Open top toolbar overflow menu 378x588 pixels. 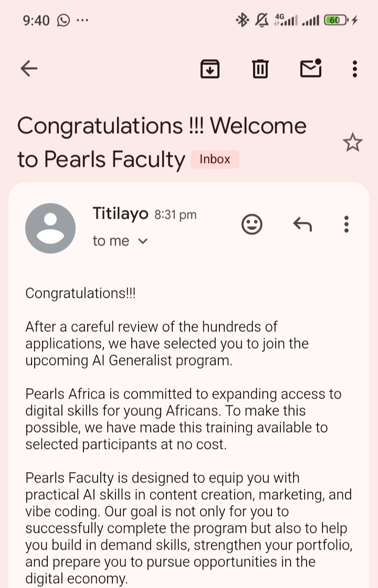coord(355,69)
